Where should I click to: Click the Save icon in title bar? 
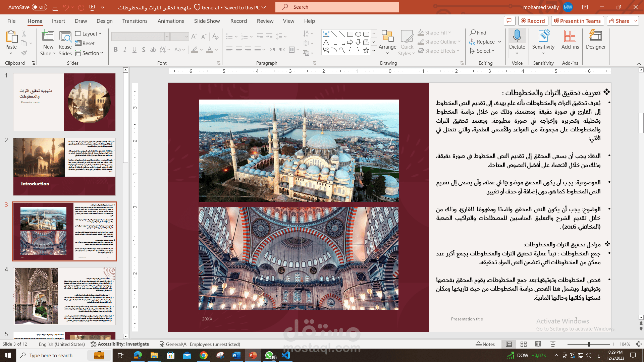[x=55, y=7]
